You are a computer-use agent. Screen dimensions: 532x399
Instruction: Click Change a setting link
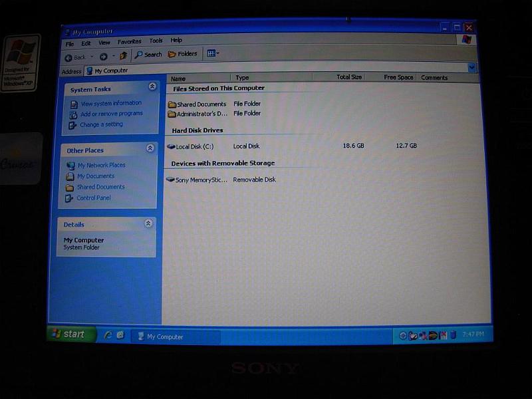(101, 124)
